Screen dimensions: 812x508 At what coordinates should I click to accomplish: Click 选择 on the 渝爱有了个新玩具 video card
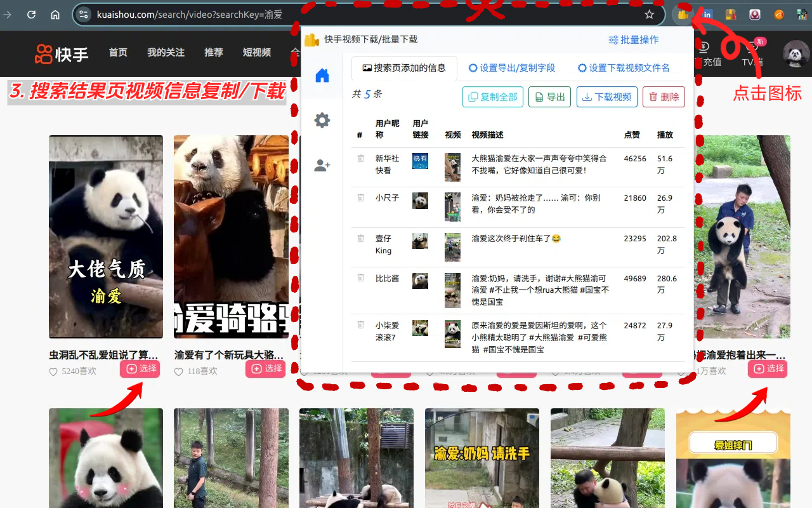266,368
